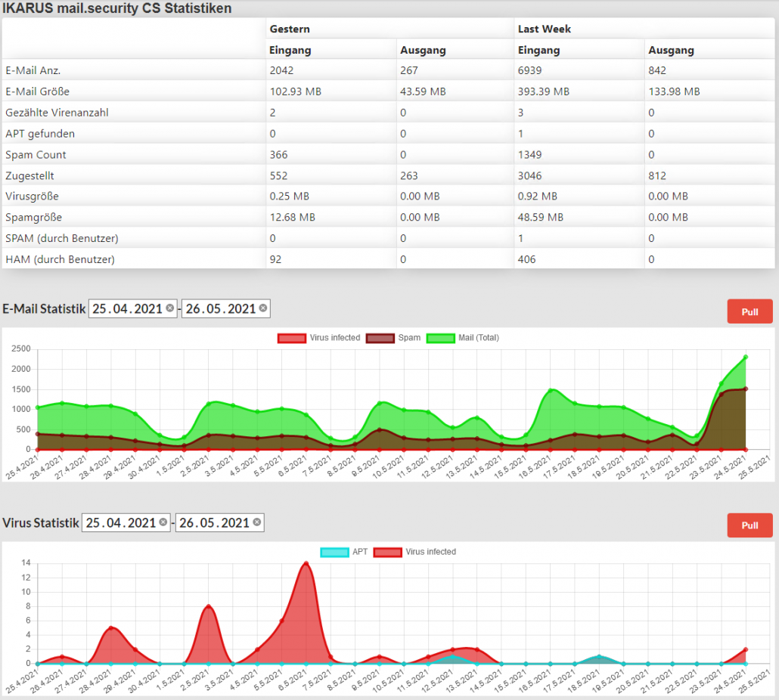Click the Zugestellt value 812

click(657, 175)
